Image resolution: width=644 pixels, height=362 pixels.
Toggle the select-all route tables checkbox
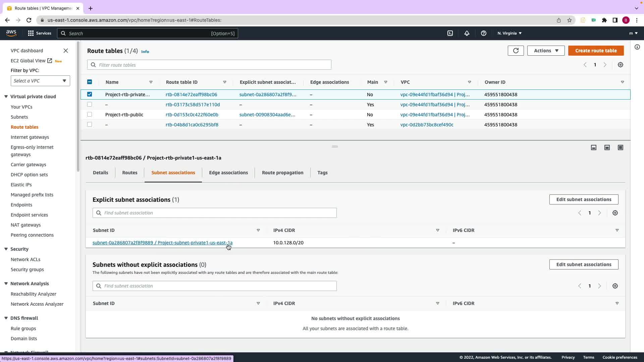[90, 82]
